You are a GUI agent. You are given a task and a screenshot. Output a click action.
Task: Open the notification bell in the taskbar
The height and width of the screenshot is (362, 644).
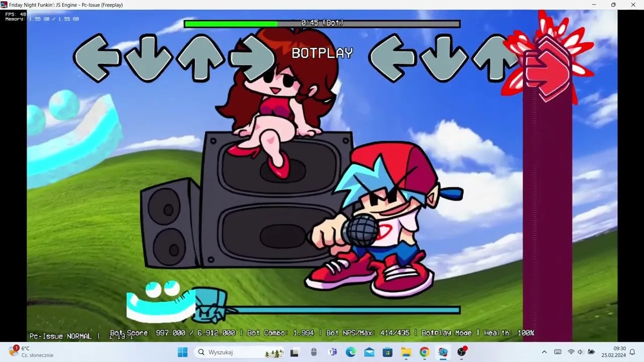pyautogui.click(x=632, y=352)
